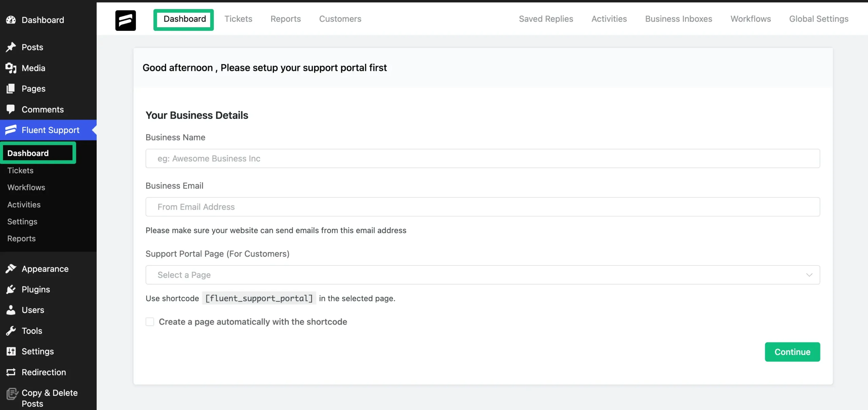Image resolution: width=868 pixels, height=410 pixels.
Task: Click the Plugins plug icon
Action: point(11,290)
